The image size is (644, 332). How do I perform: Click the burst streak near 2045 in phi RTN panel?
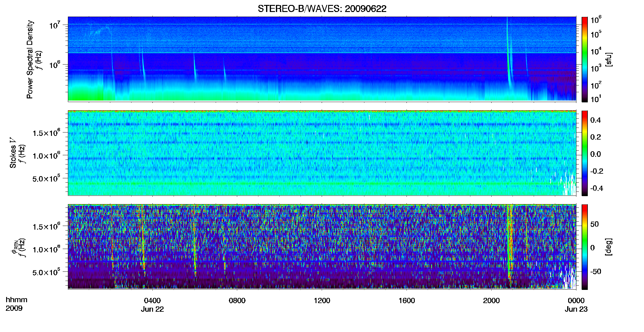pos(510,243)
